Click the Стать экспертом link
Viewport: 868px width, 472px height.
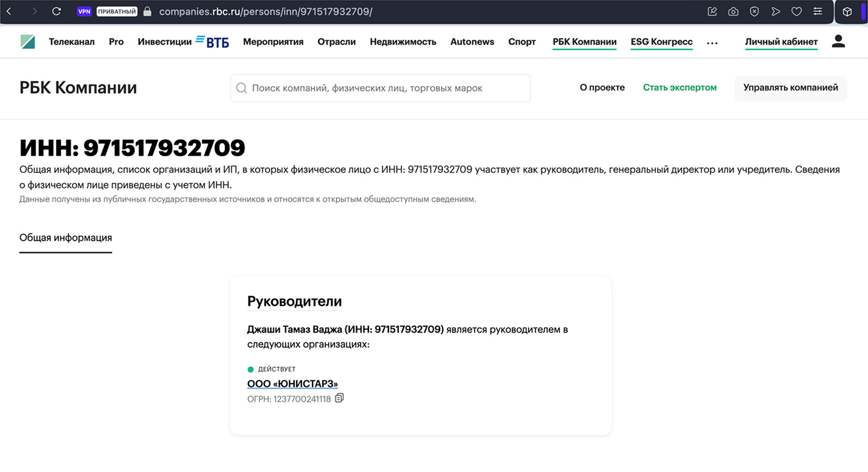680,88
